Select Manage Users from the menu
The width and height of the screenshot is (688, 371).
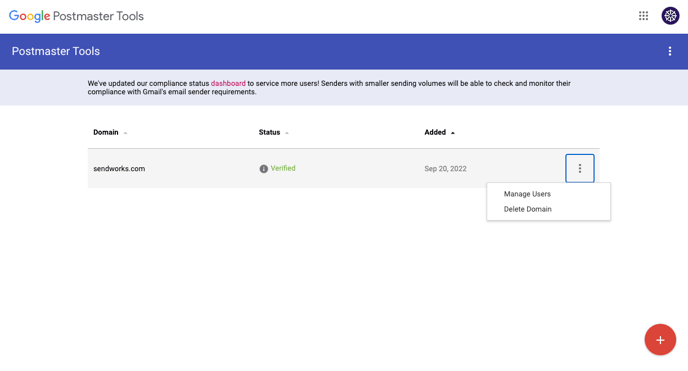click(527, 194)
